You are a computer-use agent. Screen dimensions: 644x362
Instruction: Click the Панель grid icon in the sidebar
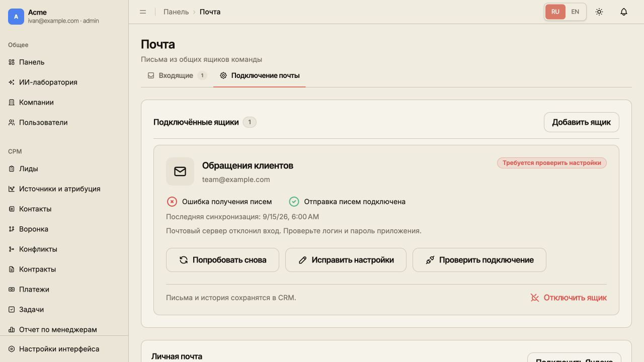click(x=12, y=62)
